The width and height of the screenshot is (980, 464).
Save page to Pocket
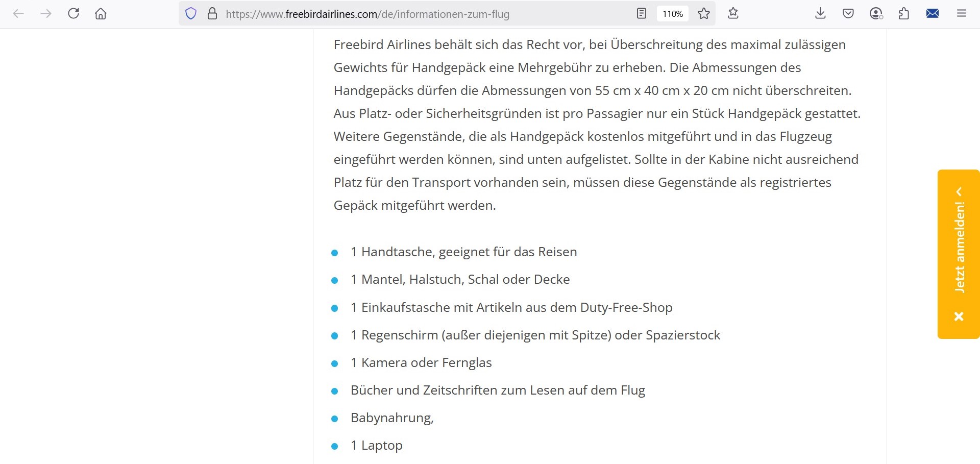click(848, 14)
